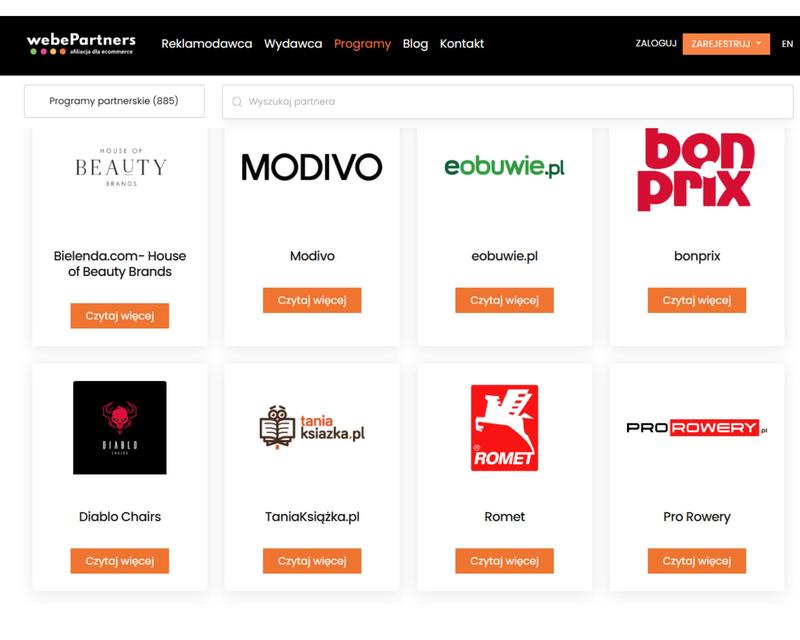Click the ZALOGUJ login link

point(656,43)
